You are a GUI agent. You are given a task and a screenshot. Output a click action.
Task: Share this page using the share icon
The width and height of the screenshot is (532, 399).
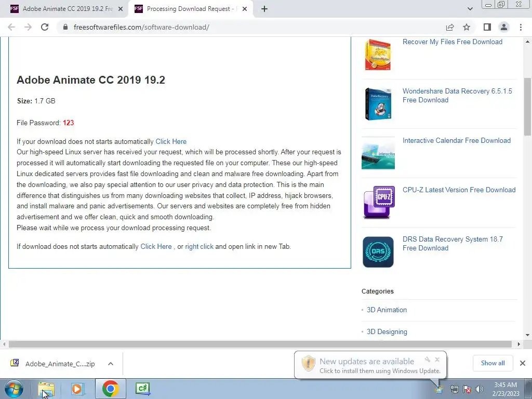pos(450,27)
